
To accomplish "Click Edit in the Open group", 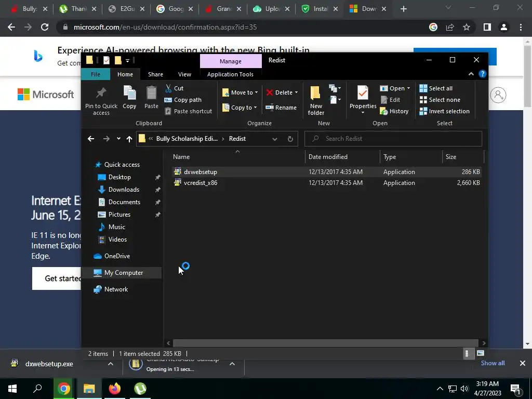I will tap(390, 100).
